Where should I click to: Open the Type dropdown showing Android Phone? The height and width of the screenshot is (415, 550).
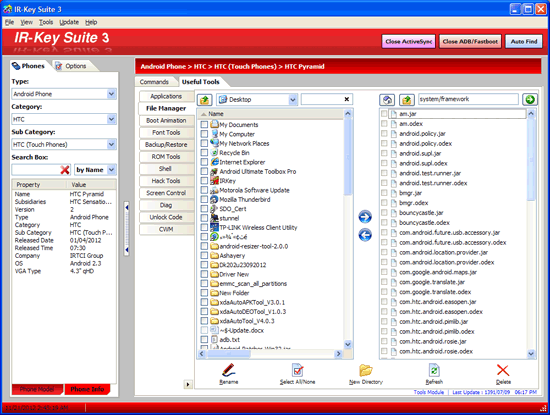tap(111, 94)
